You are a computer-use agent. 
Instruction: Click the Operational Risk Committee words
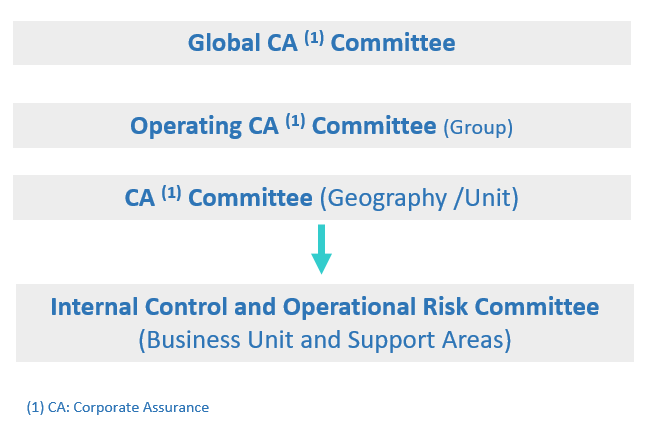click(441, 308)
